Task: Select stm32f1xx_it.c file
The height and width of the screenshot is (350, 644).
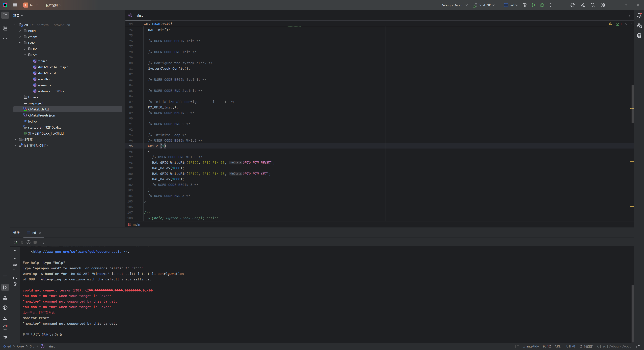Action: (x=48, y=73)
